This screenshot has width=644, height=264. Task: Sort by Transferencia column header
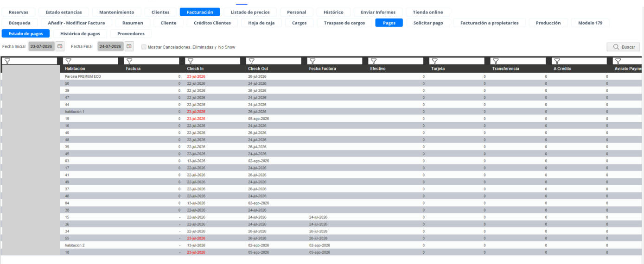[505, 69]
